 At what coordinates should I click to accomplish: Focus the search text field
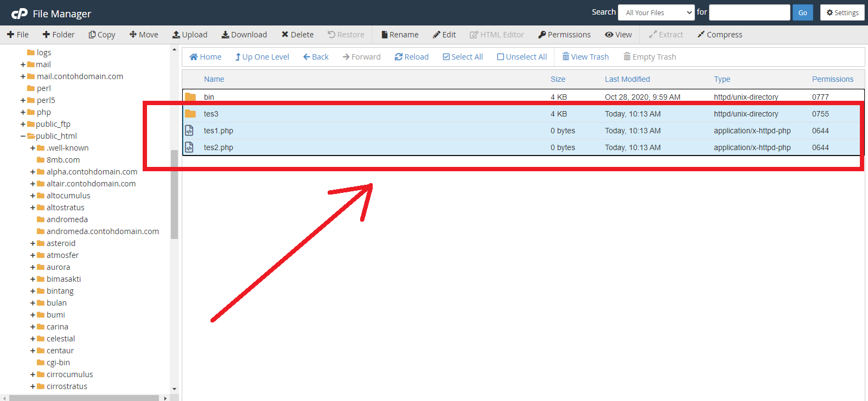pos(750,12)
